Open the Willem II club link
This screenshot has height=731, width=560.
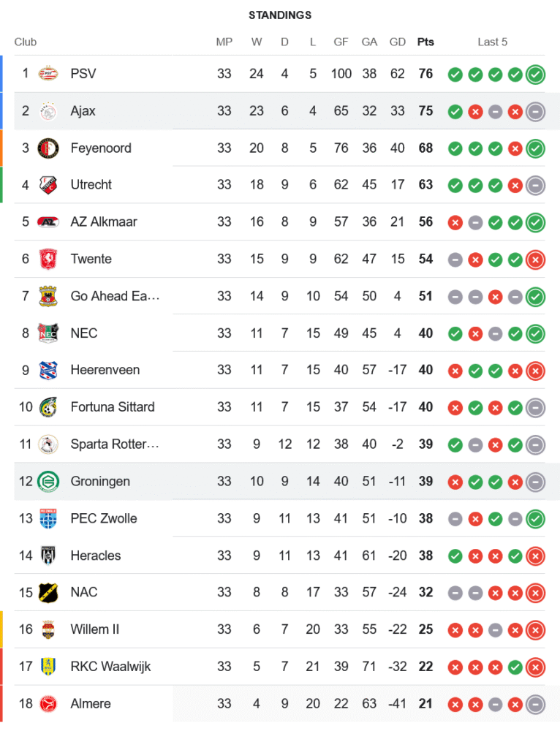tap(94, 629)
